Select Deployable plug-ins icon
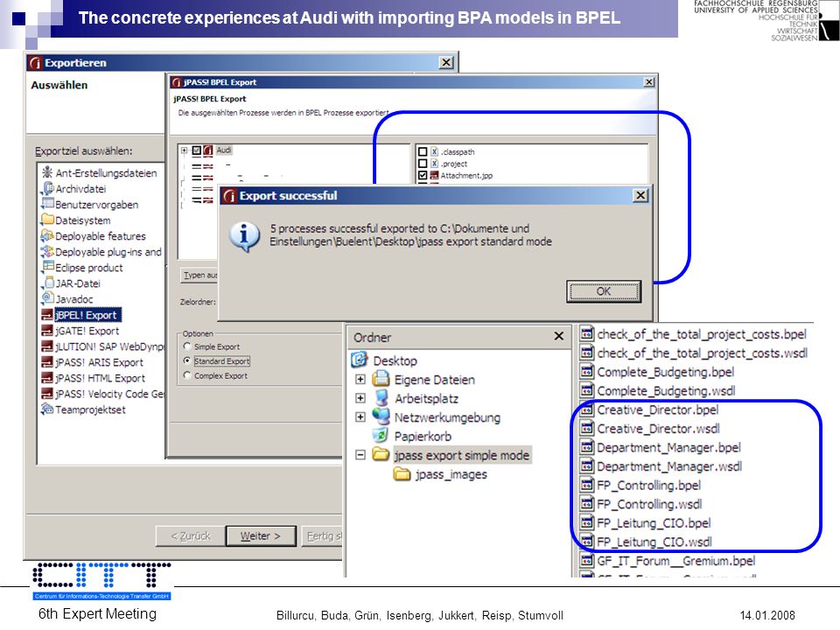 click(47, 251)
